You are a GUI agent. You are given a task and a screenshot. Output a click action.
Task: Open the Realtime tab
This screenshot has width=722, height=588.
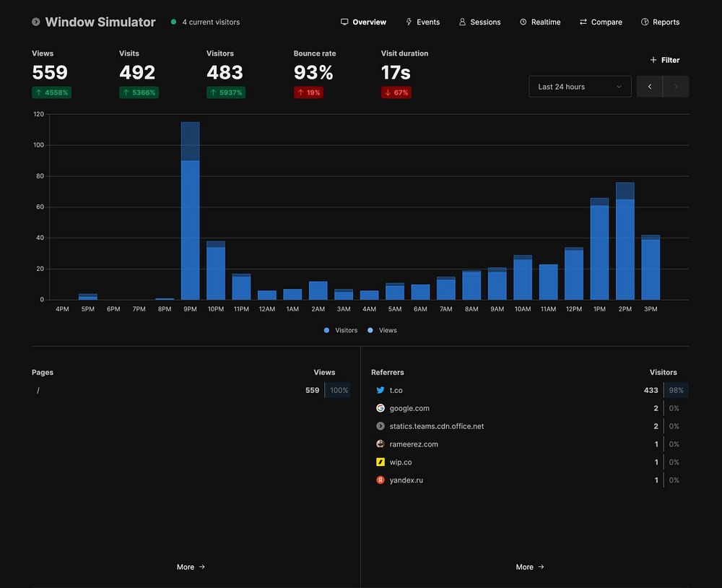point(540,22)
